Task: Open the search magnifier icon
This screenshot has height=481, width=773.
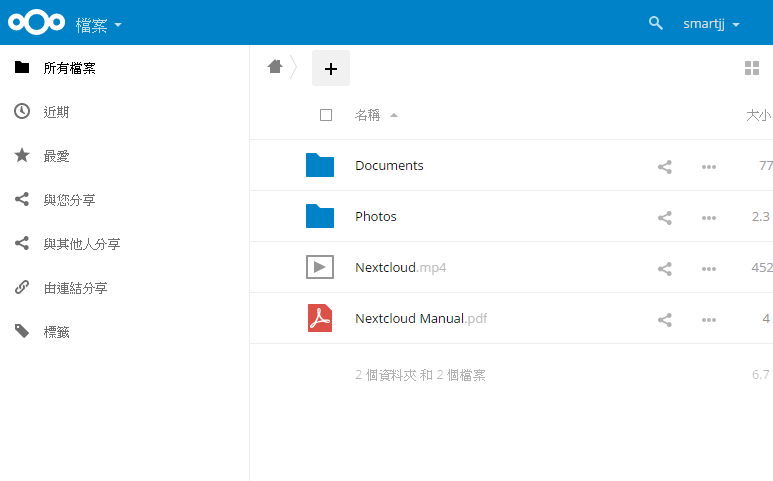Action: [x=655, y=23]
